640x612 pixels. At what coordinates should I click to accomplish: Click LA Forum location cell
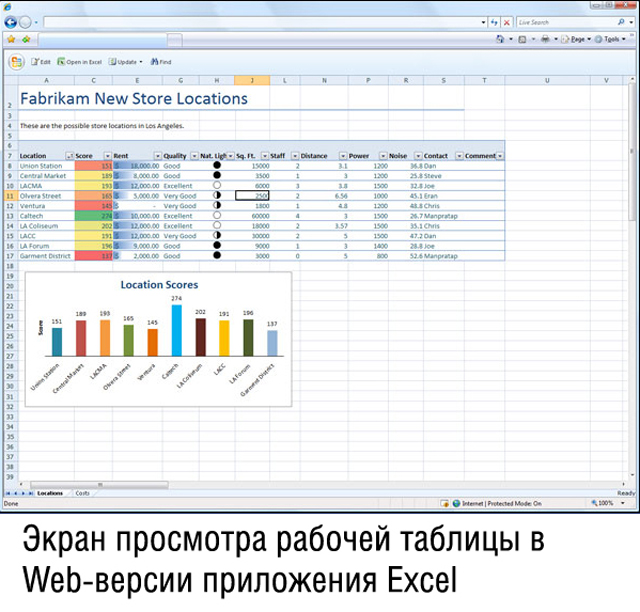(46, 246)
